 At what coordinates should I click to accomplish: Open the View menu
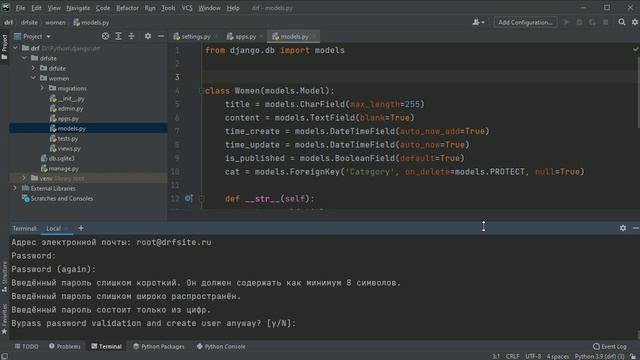point(54,8)
